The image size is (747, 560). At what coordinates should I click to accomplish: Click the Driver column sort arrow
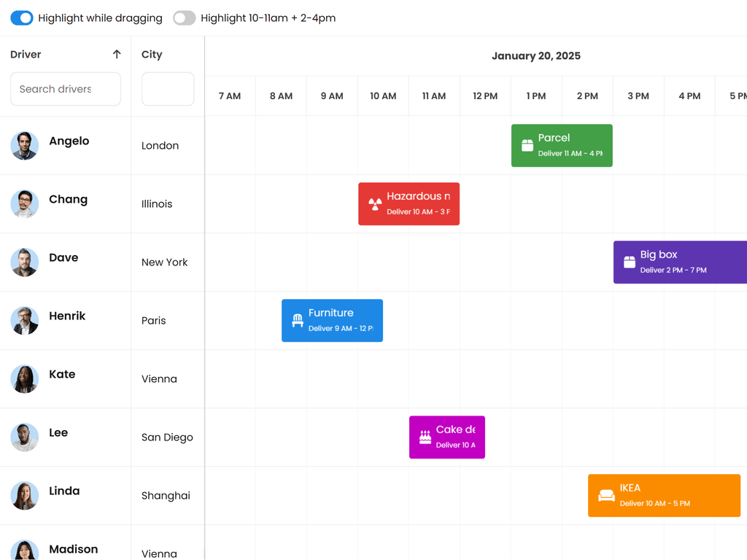coord(117,55)
